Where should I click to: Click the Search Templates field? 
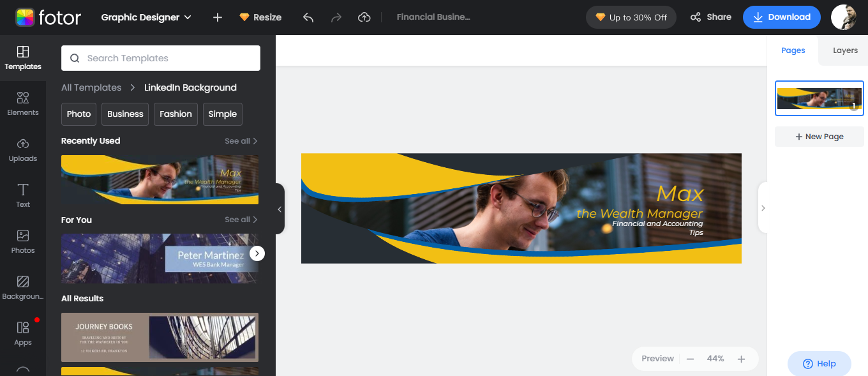[161, 58]
